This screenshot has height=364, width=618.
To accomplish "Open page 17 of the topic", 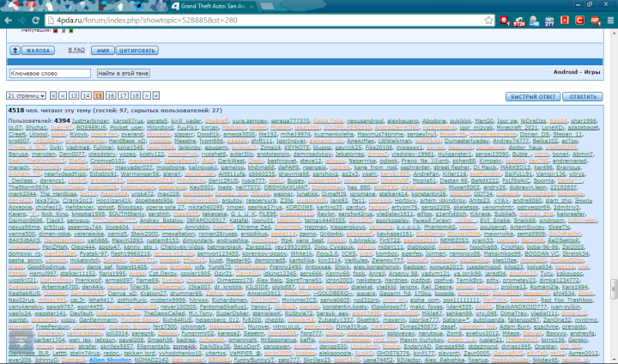I will click(x=124, y=96).
